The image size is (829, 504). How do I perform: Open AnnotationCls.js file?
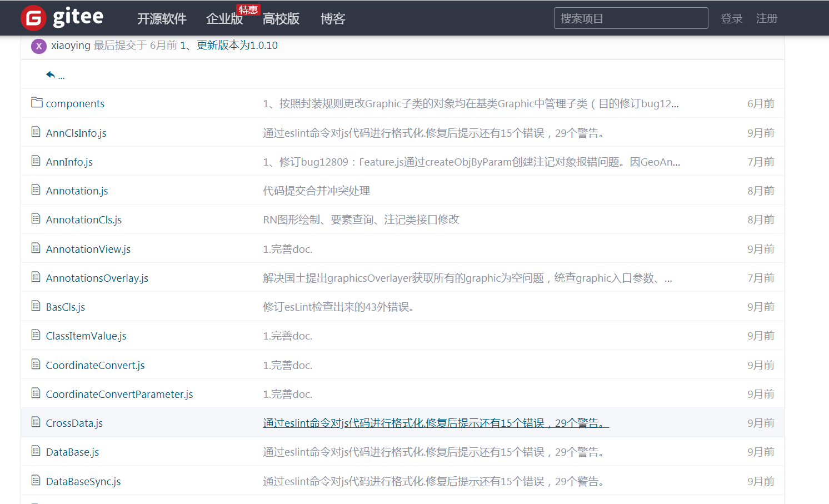point(84,220)
